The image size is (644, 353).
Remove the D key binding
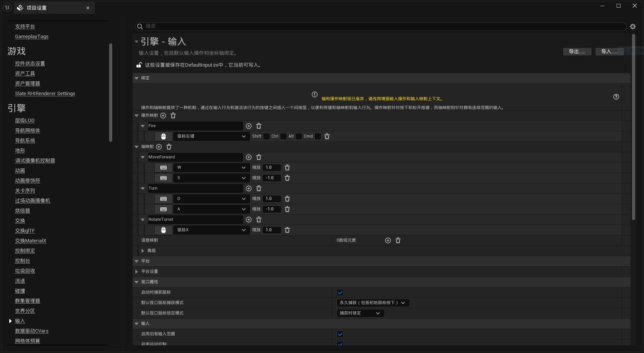287,199
